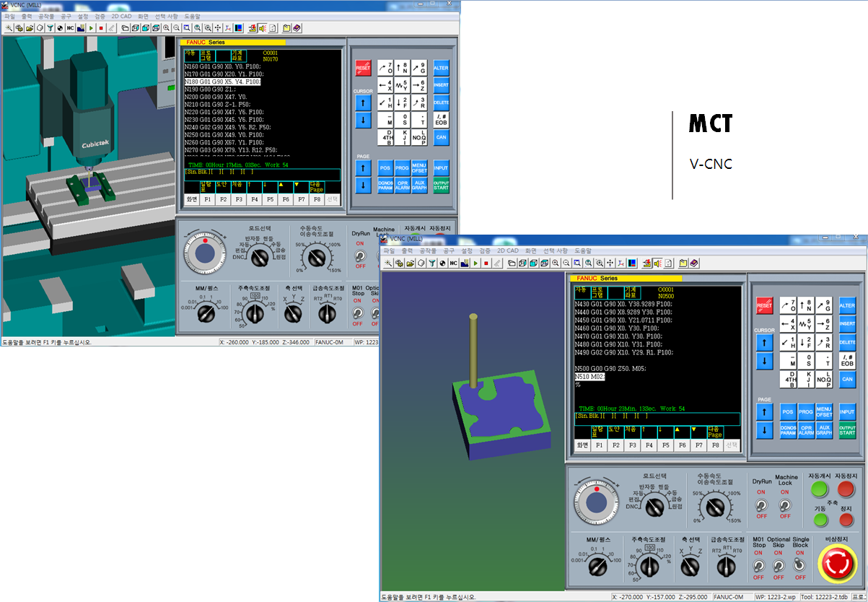Open the 공작물 menu in the front window

tap(428, 250)
